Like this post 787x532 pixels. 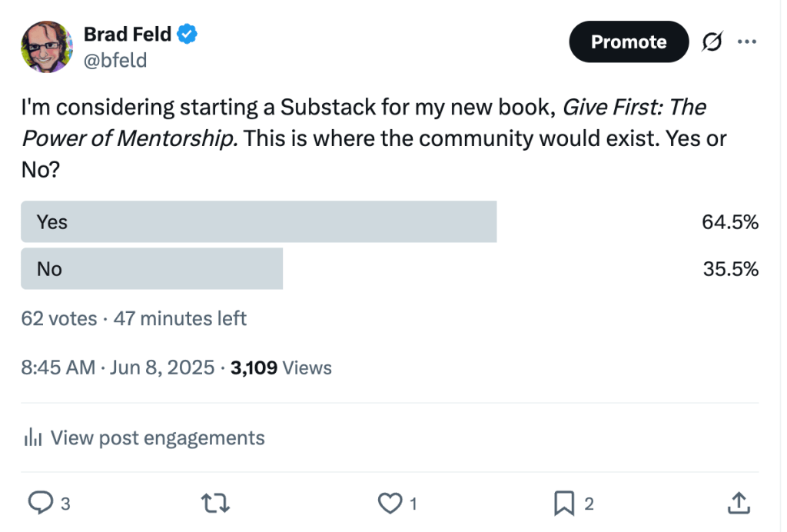tap(390, 504)
